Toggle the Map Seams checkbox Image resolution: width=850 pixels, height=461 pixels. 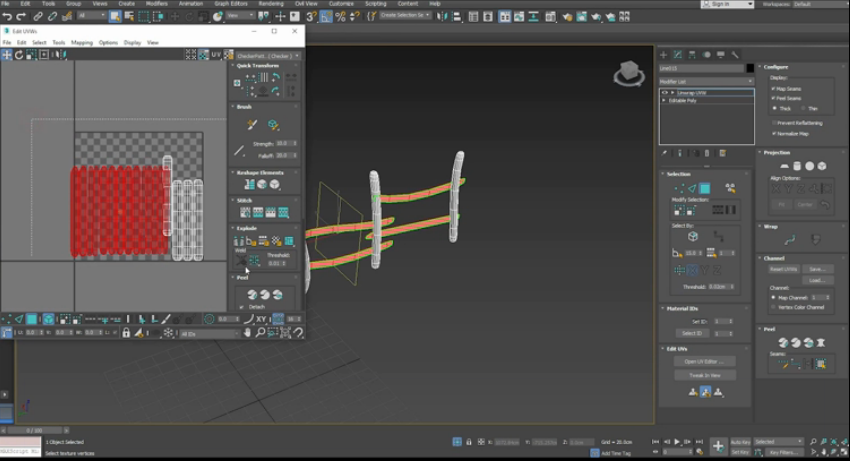tap(773, 88)
